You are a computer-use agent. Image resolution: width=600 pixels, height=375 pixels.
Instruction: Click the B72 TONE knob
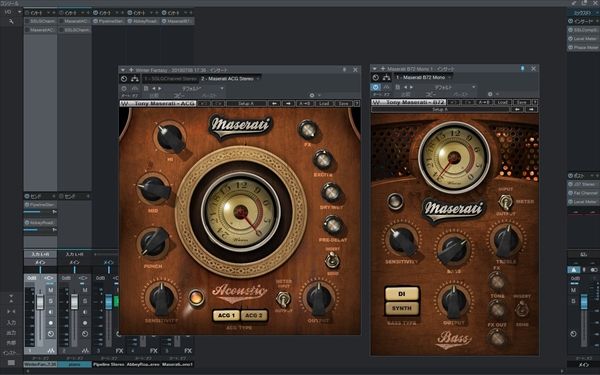(x=497, y=308)
